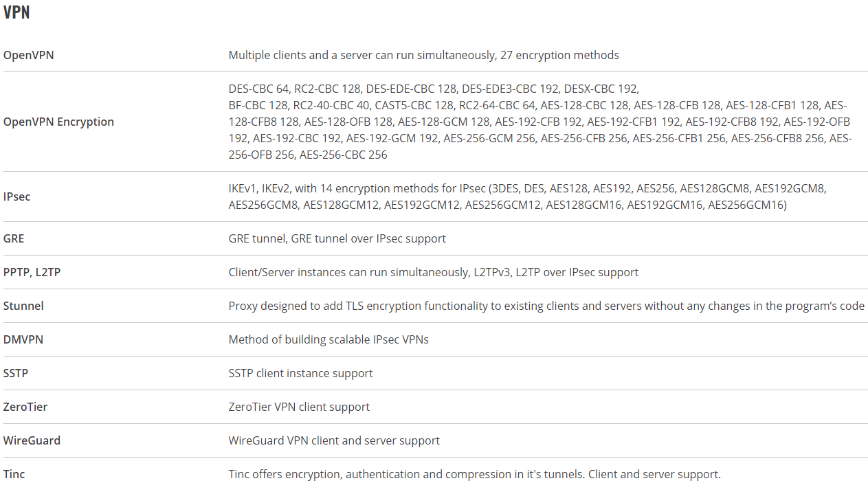Select the Tinc row label
Screen dimensions: 868x494
point(14,474)
